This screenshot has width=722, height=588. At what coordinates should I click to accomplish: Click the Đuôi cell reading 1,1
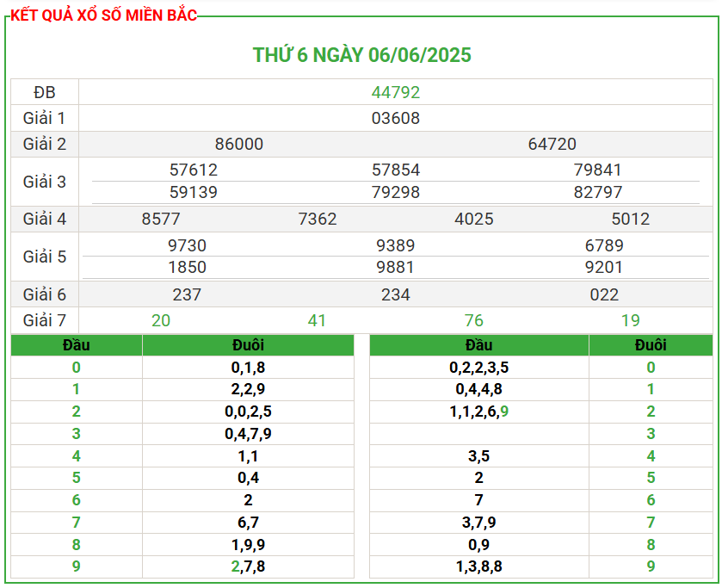[248, 456]
